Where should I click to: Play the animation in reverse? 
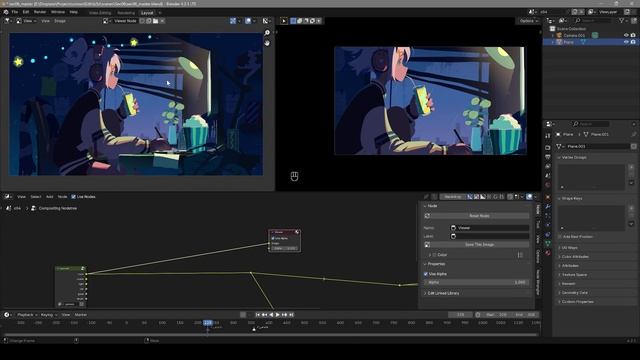tap(271, 315)
